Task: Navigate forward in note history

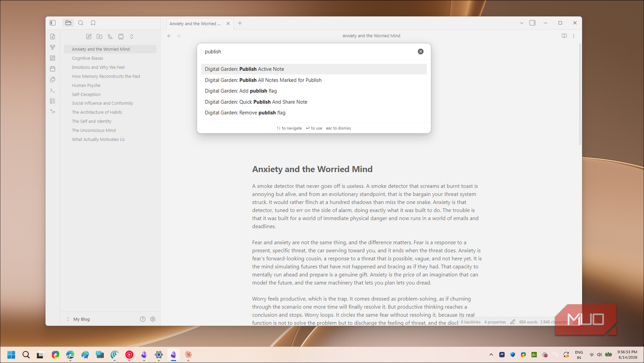Action: [179, 36]
